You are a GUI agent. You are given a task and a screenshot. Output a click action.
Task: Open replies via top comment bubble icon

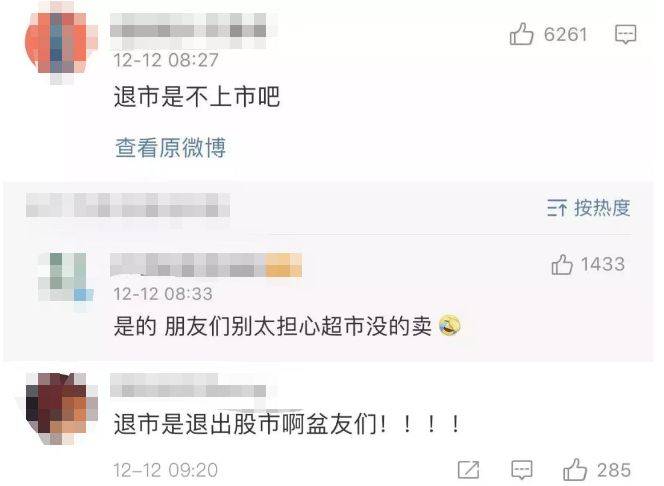[625, 34]
